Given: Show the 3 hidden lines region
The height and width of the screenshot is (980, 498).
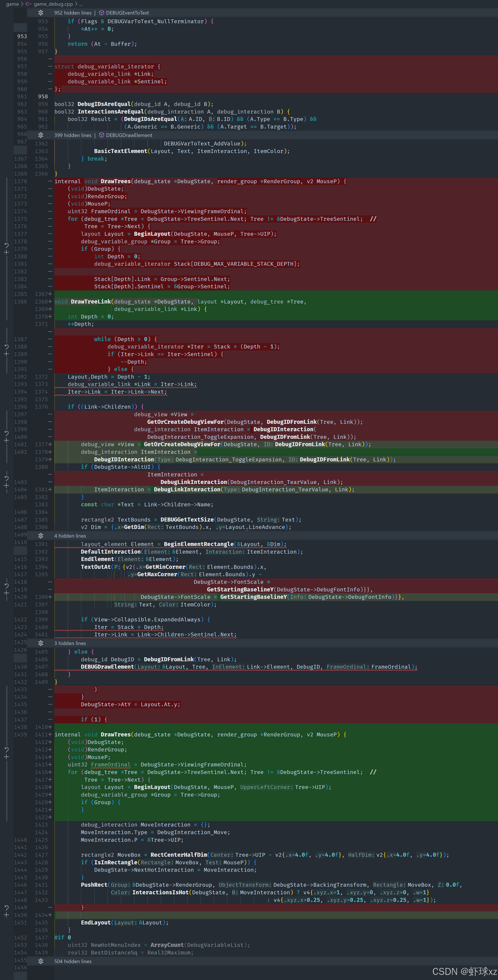Looking at the screenshot, I should (x=41, y=643).
